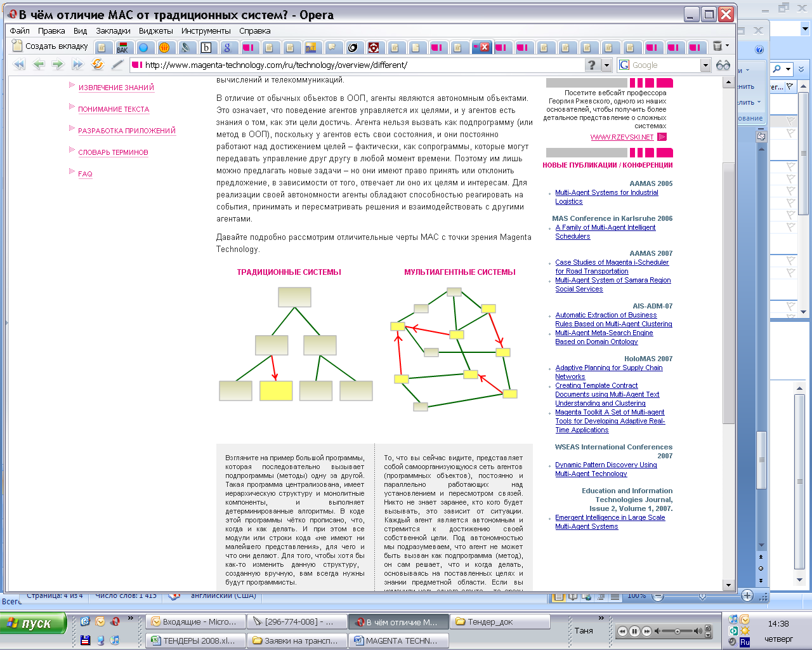Switch to Заявки на трансп... taskbar button
This screenshot has width=812, height=650.
click(298, 641)
